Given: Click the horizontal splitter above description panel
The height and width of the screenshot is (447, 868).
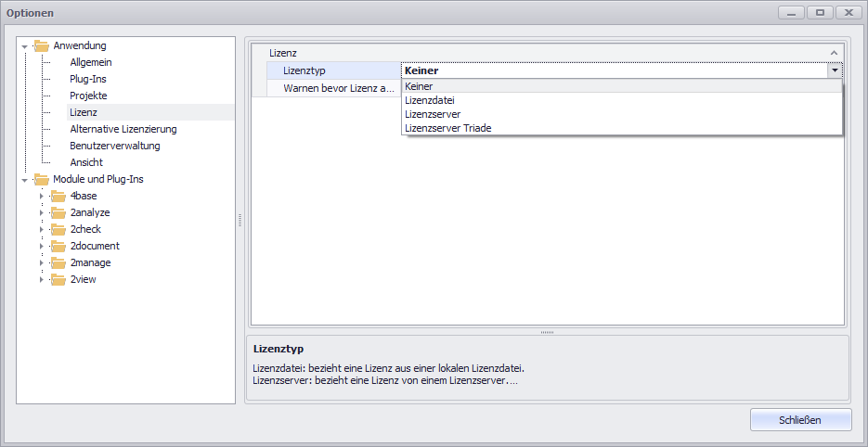Looking at the screenshot, I should [x=547, y=331].
